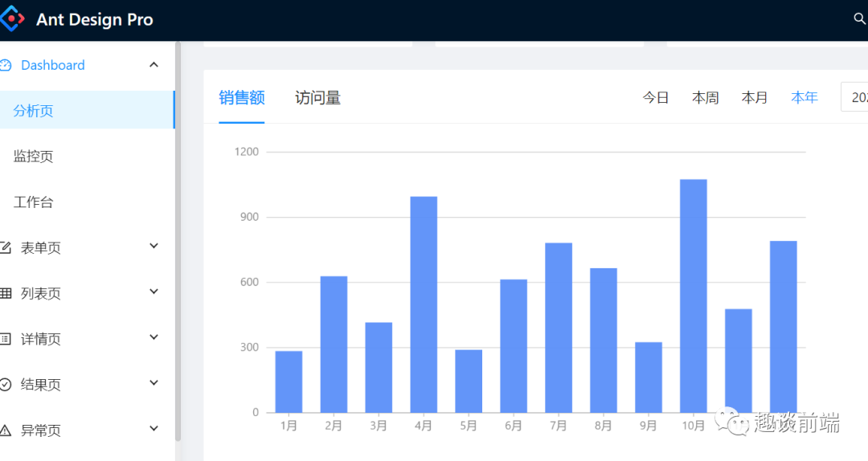Click the 10月 x-axis label
Image resolution: width=868 pixels, height=461 pixels.
pyautogui.click(x=693, y=426)
